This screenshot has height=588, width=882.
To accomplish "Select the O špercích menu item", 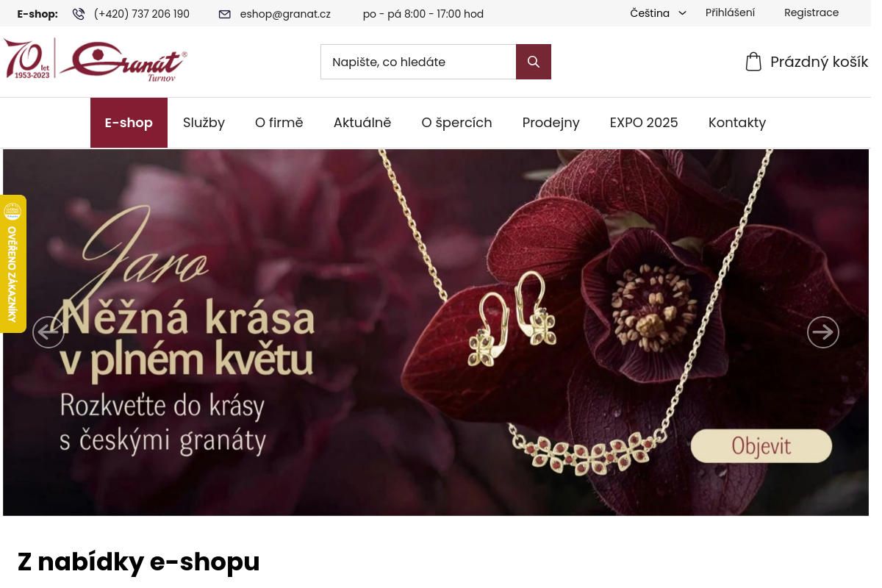I will pyautogui.click(x=456, y=123).
